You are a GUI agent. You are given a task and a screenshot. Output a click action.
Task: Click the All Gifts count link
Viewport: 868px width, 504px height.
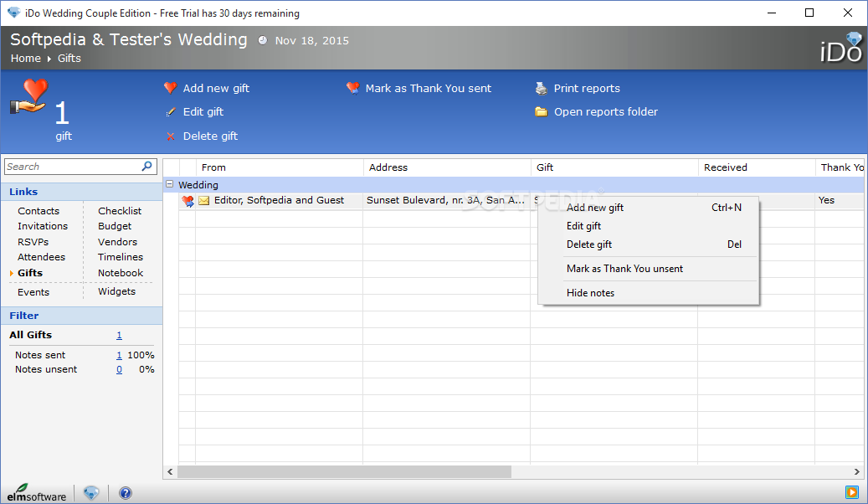[x=119, y=335]
